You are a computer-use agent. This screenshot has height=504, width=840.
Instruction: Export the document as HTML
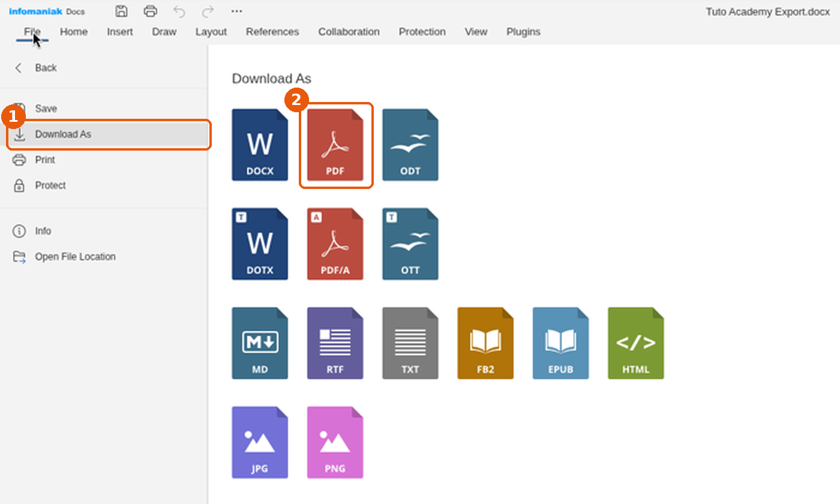click(636, 343)
